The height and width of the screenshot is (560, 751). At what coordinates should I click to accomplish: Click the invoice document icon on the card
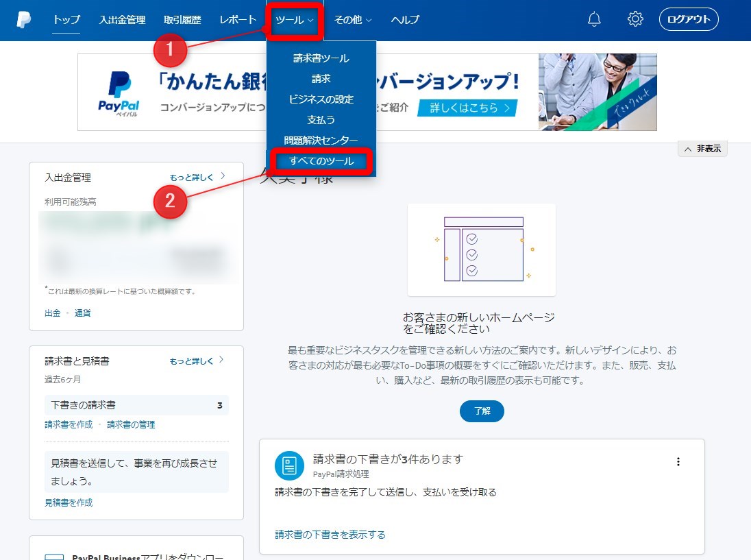[x=289, y=466]
